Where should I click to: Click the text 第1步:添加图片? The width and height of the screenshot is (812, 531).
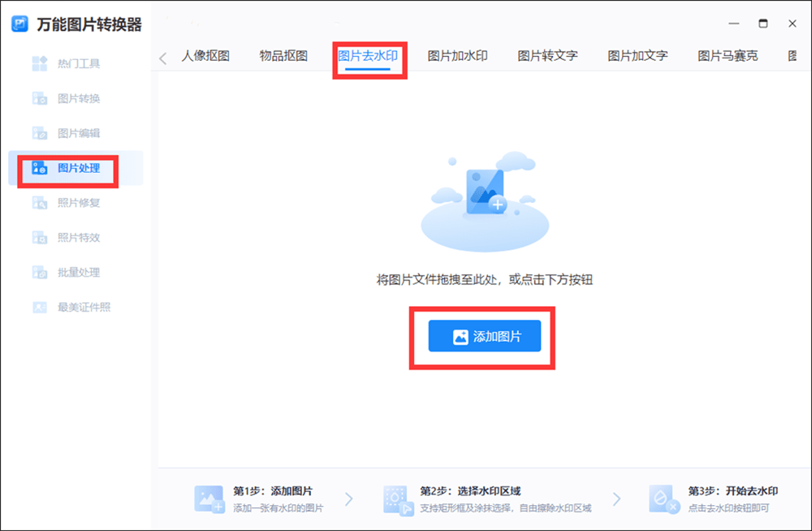(273, 491)
